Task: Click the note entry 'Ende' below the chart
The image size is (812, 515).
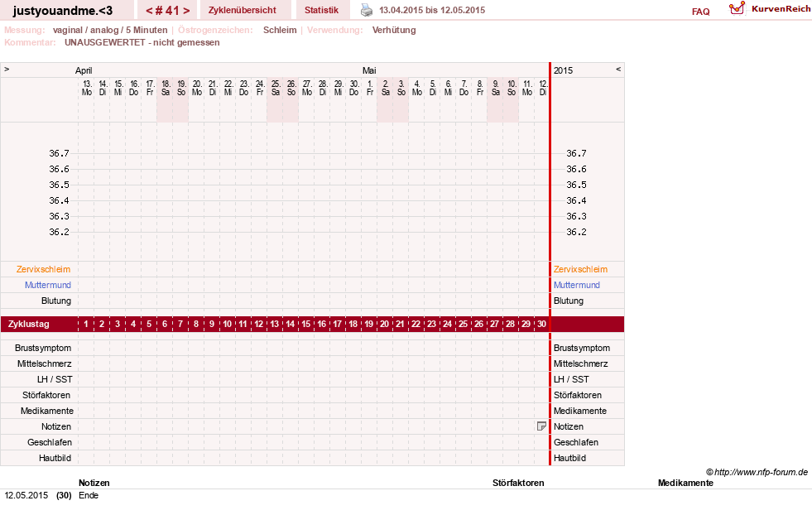Action: tap(89, 495)
